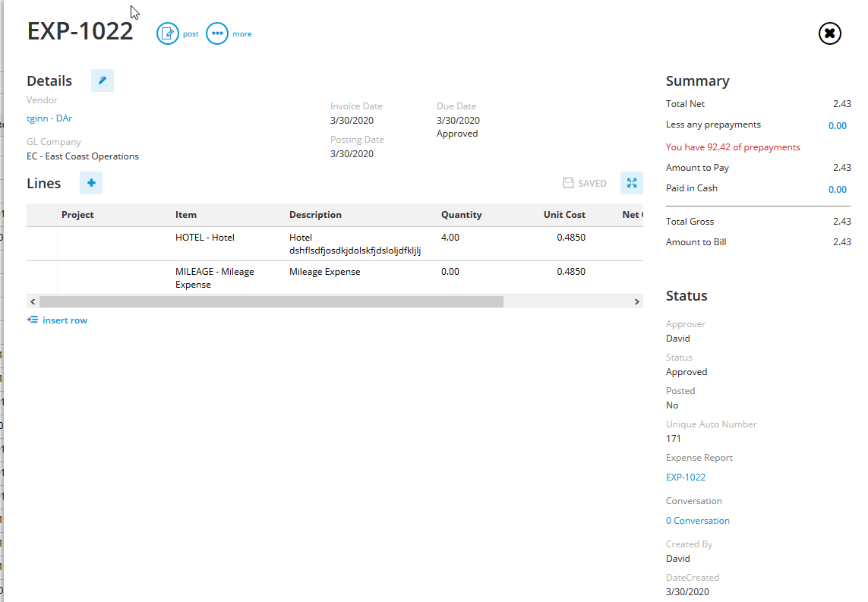This screenshot has width=868, height=602.
Task: Click the more label text
Action: tap(242, 33)
